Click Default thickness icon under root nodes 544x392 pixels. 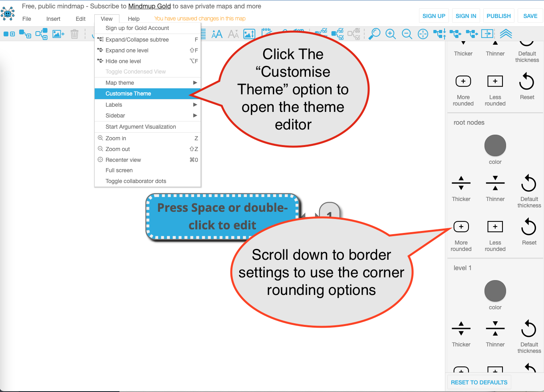[x=529, y=183]
